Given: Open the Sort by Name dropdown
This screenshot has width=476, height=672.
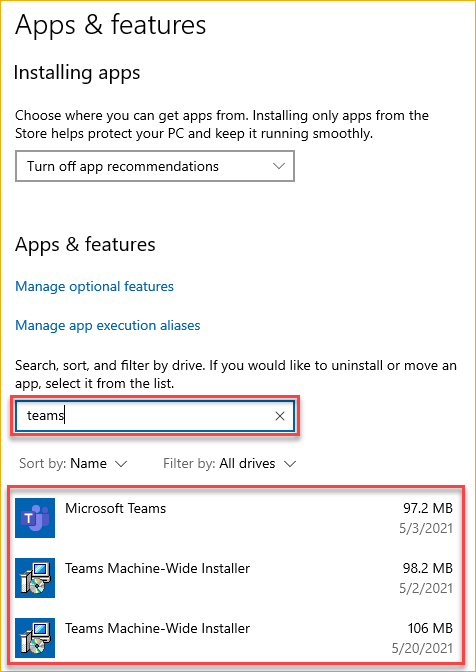Looking at the screenshot, I should (73, 463).
